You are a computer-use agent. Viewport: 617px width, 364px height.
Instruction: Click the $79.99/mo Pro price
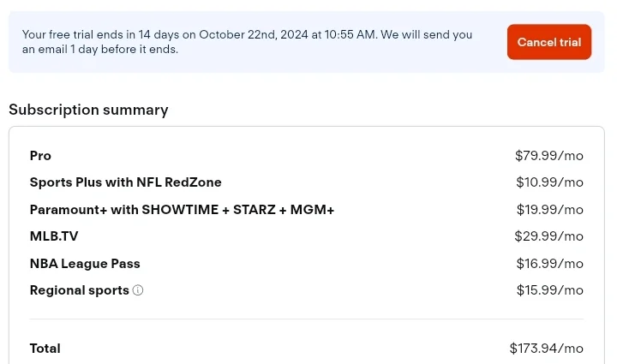coord(549,156)
